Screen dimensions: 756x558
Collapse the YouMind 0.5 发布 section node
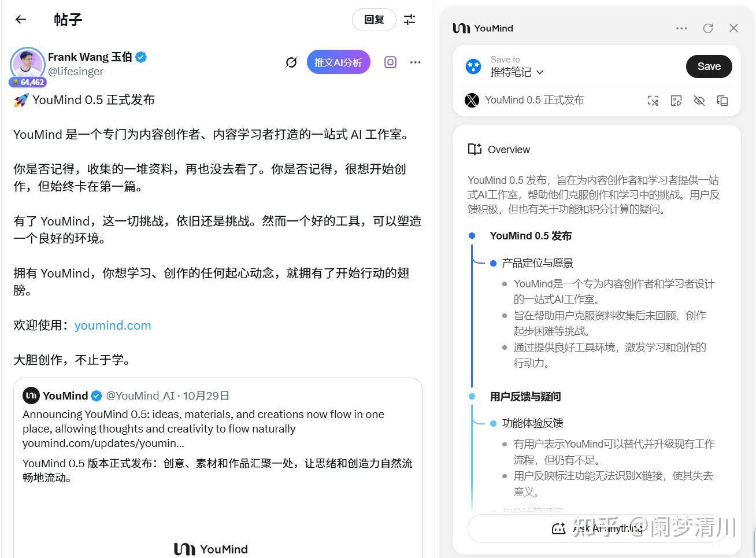click(x=471, y=235)
